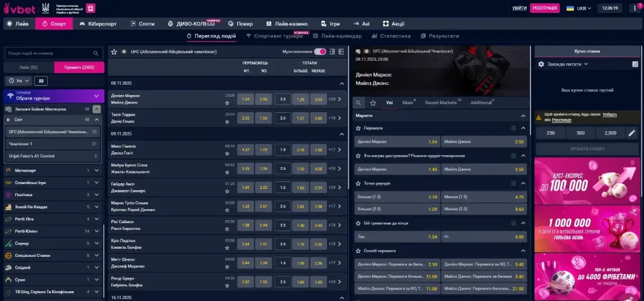Switch to Лайв-календар tab
The height and width of the screenshot is (301, 644).
[x=337, y=36]
